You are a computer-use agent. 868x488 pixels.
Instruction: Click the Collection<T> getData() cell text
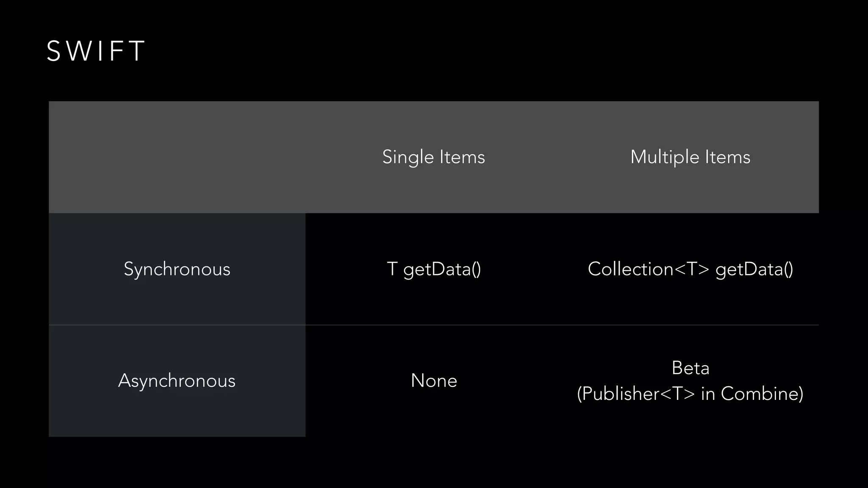click(690, 269)
